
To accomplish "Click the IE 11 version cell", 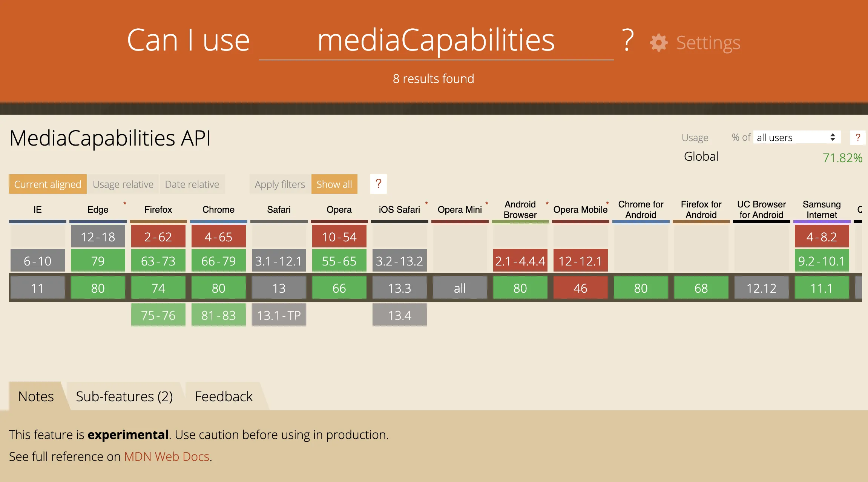I will 38,288.
